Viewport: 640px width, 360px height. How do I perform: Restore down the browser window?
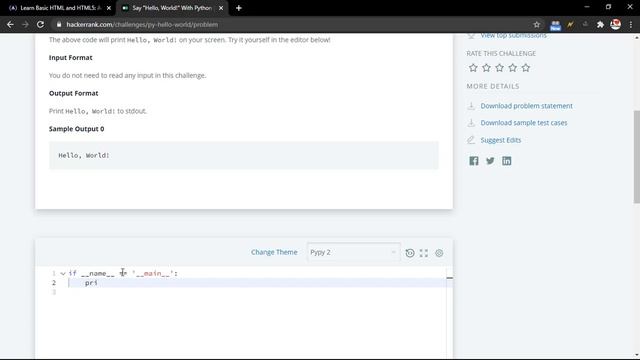pyautogui.click(x=609, y=7)
